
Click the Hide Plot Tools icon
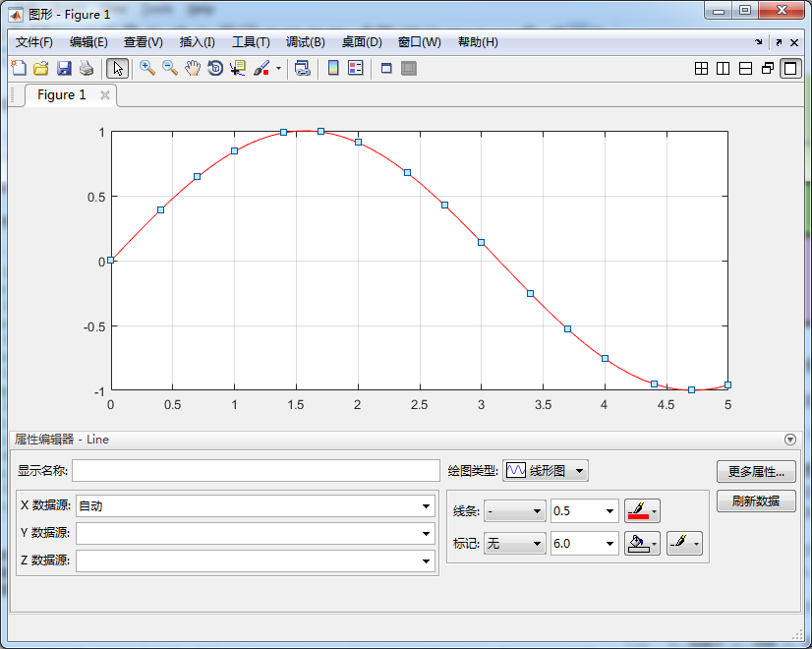click(x=386, y=68)
